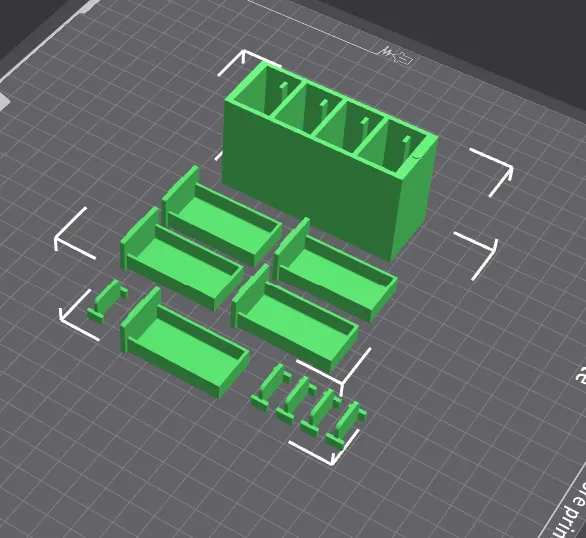Click the bed cable-tie icon behind box
The image size is (586, 538).
click(x=397, y=55)
